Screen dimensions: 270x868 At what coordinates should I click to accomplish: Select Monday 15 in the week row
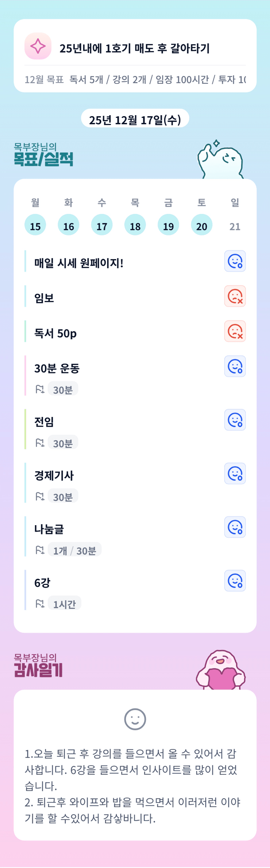(35, 225)
